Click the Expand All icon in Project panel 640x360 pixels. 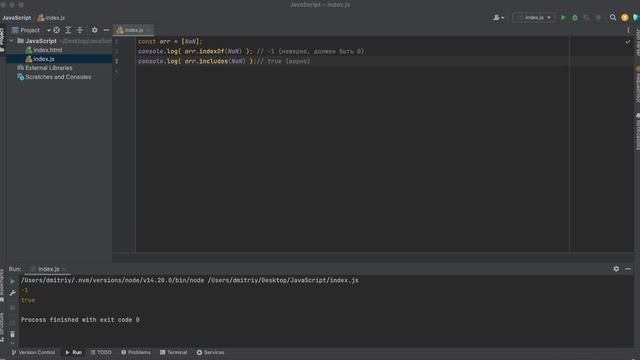click(x=68, y=30)
